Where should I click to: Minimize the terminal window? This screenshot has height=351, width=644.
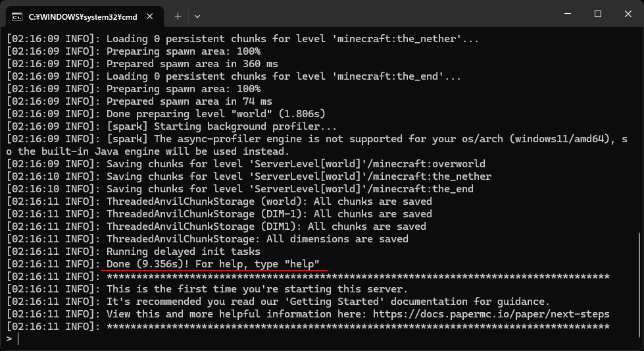point(568,14)
